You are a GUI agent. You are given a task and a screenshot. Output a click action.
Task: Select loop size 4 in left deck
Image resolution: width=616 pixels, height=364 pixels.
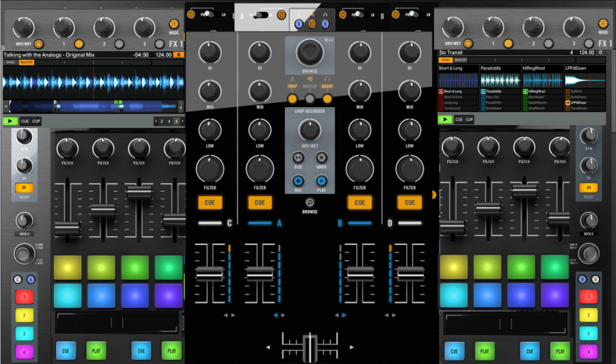pyautogui.click(x=169, y=120)
